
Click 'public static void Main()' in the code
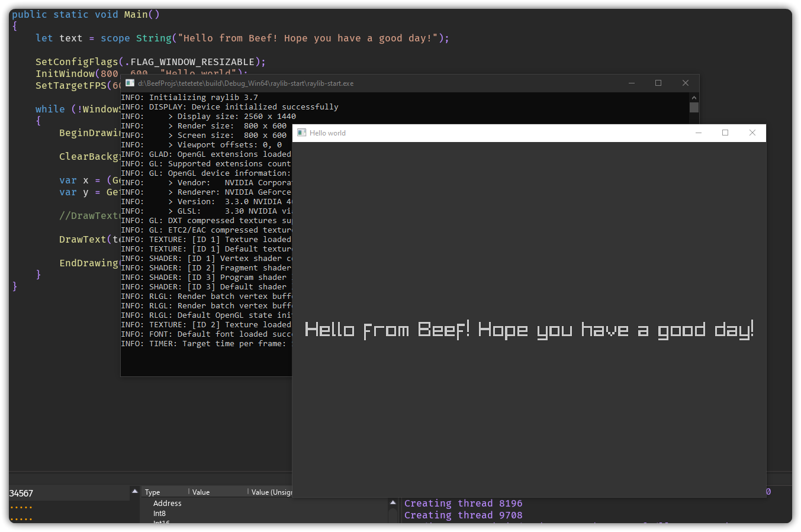pos(86,14)
